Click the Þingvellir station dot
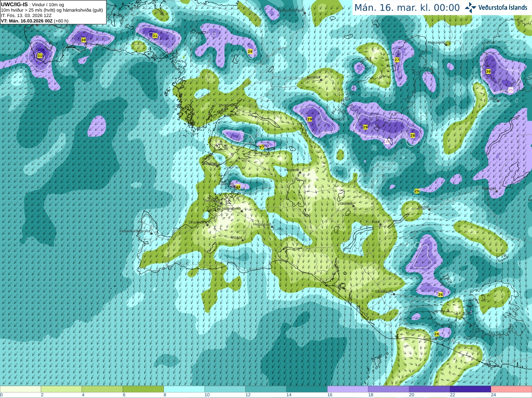The width and height of the screenshot is (532, 398). 300,173
